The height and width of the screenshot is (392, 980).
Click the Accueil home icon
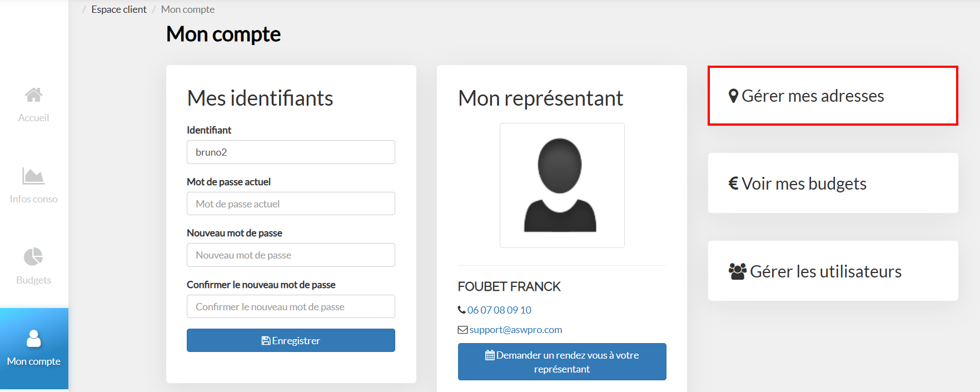[33, 95]
